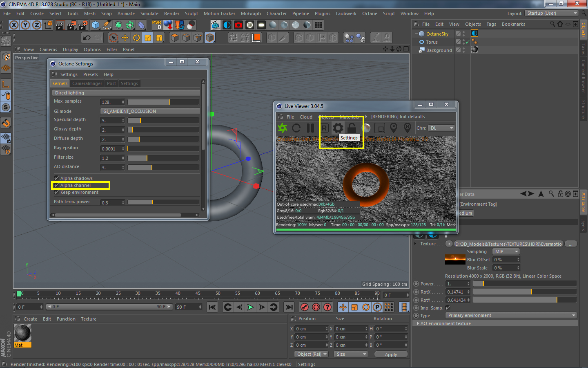Click the Apply button in coordinates panel
Image resolution: width=588 pixels, height=368 pixels.
coord(391,355)
